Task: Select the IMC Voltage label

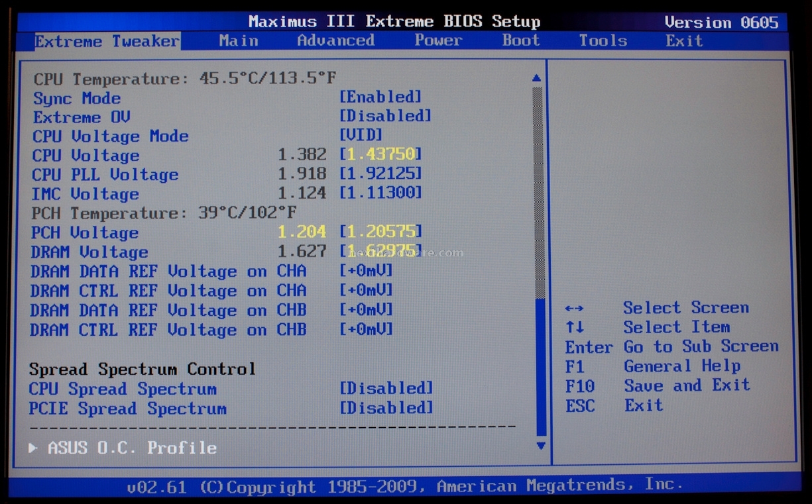Action: [85, 194]
